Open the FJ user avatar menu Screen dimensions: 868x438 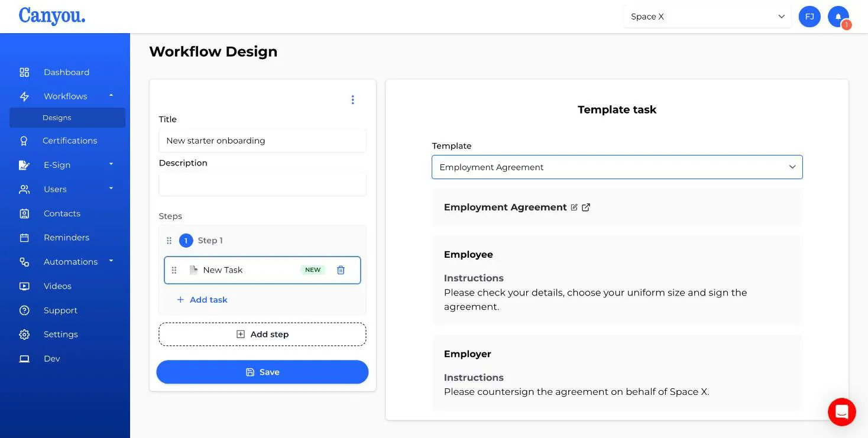(x=809, y=17)
